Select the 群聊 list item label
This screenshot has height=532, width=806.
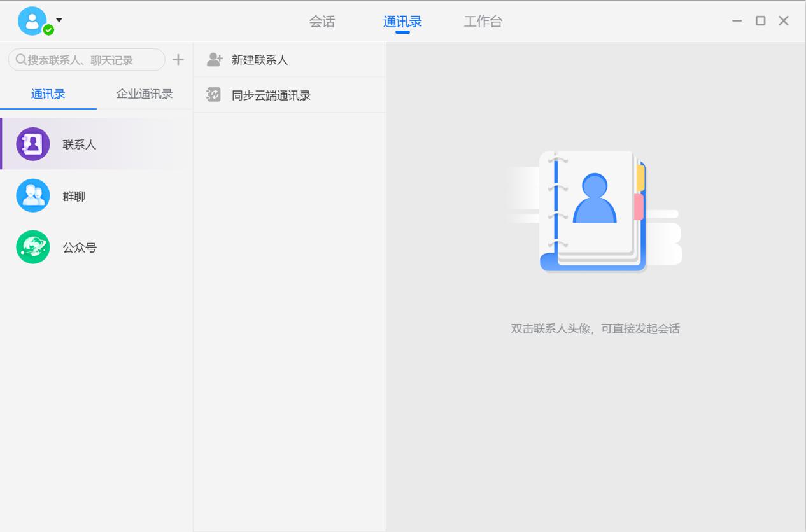(74, 196)
